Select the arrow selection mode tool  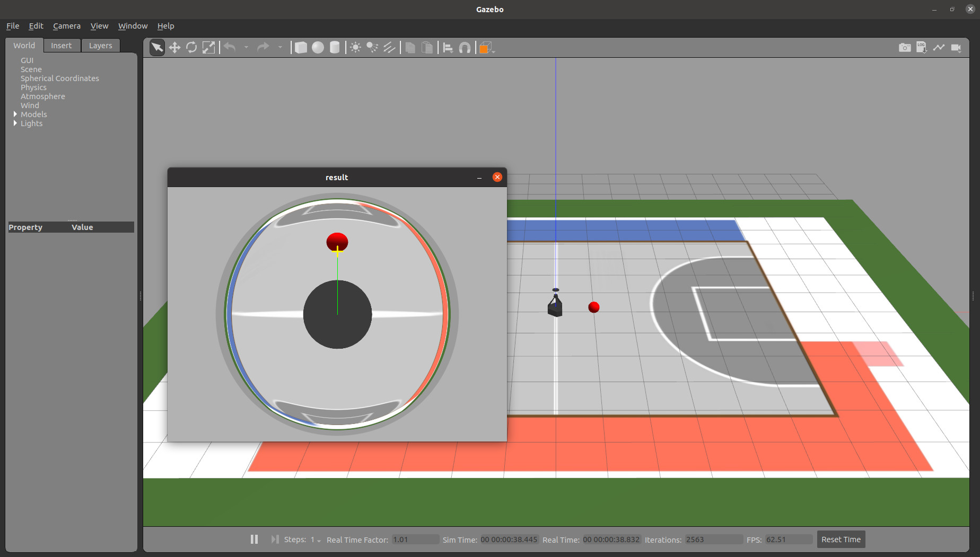point(157,48)
